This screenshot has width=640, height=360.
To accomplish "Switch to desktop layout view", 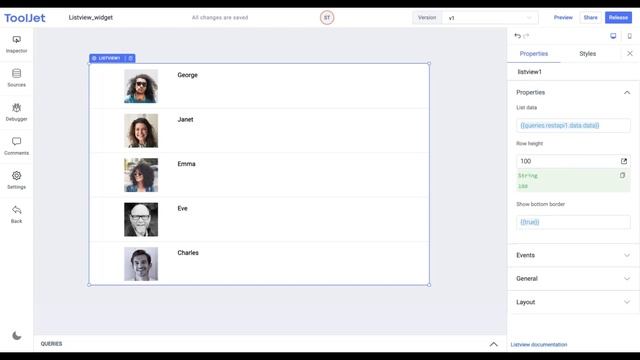I will click(613, 36).
